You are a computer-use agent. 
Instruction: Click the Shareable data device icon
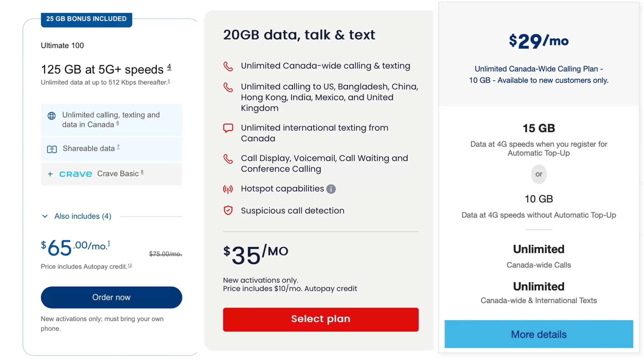pyautogui.click(x=52, y=149)
